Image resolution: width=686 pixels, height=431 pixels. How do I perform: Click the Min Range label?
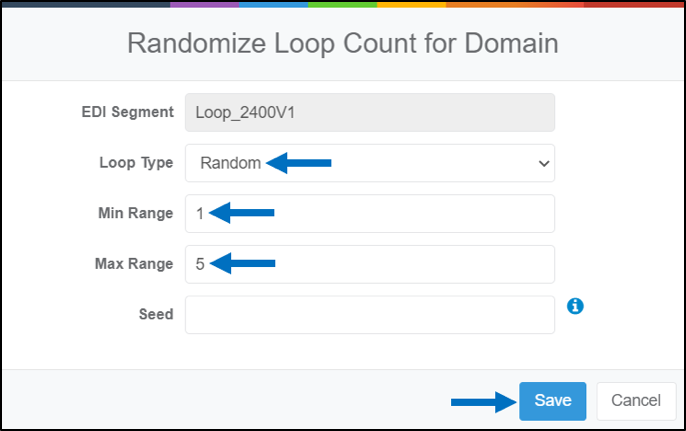point(136,213)
